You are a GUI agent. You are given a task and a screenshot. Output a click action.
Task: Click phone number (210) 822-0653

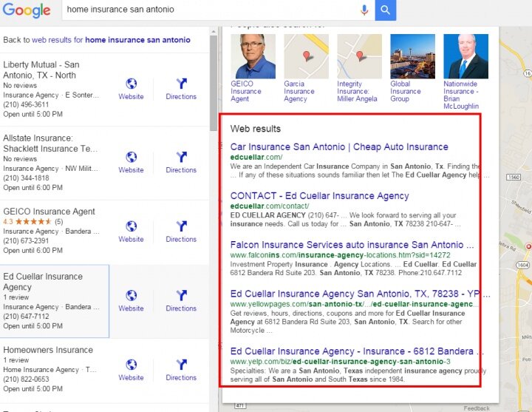click(x=26, y=379)
